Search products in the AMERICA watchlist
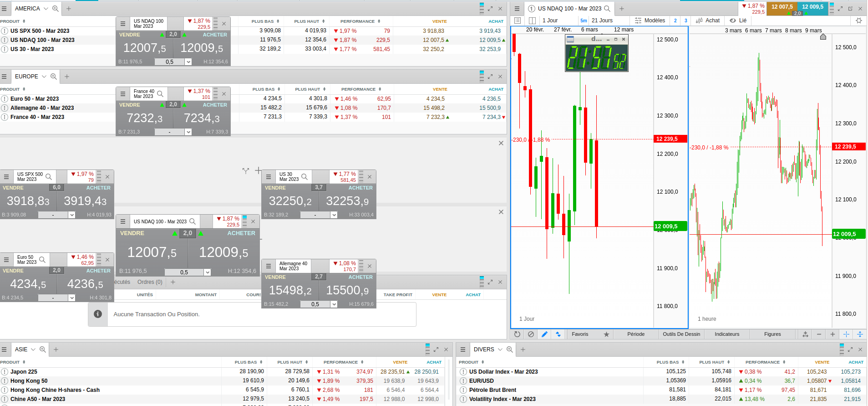The image size is (868, 406). pos(56,9)
